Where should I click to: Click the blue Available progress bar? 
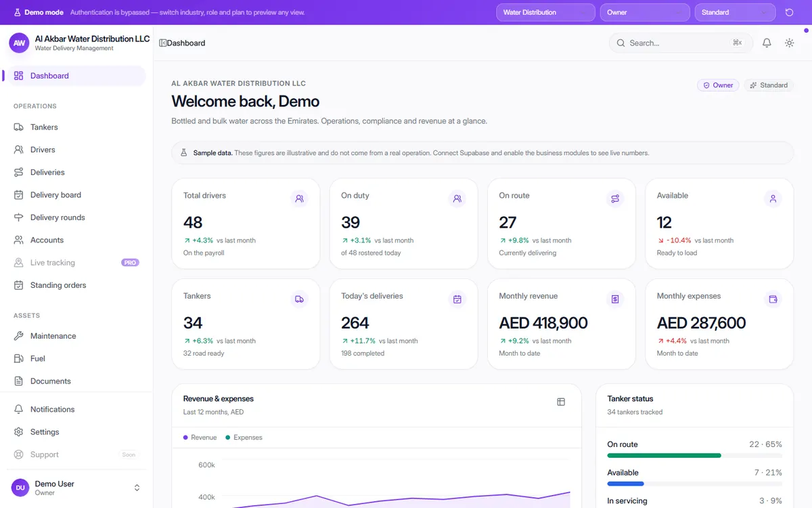(x=625, y=484)
